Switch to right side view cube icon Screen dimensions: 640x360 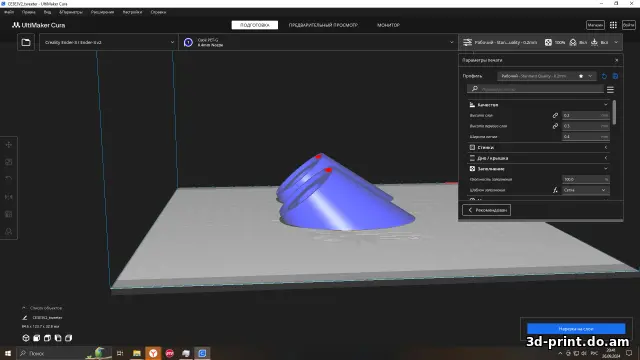[69, 338]
